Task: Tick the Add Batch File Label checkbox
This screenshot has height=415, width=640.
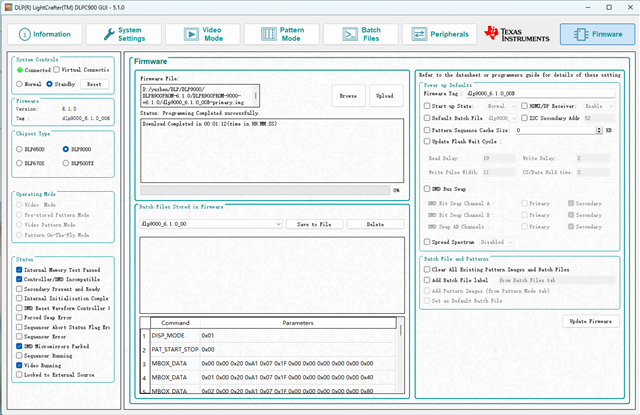Action: (x=427, y=280)
